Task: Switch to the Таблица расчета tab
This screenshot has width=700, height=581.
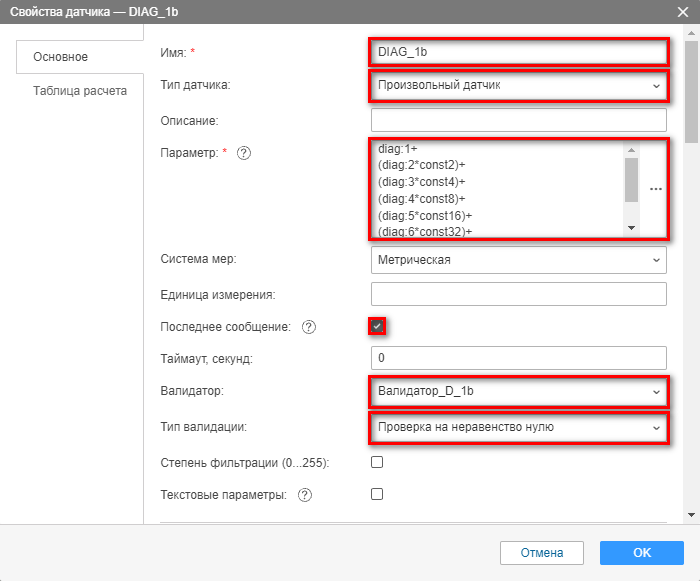Action: coord(80,91)
